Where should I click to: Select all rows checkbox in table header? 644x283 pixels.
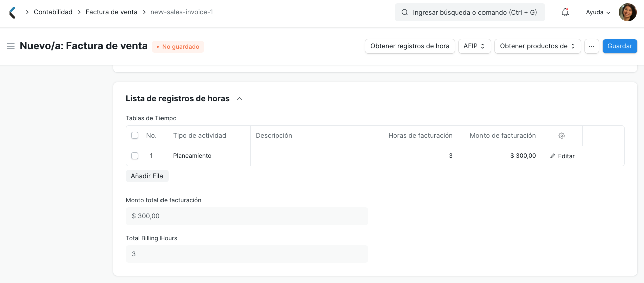(x=135, y=135)
